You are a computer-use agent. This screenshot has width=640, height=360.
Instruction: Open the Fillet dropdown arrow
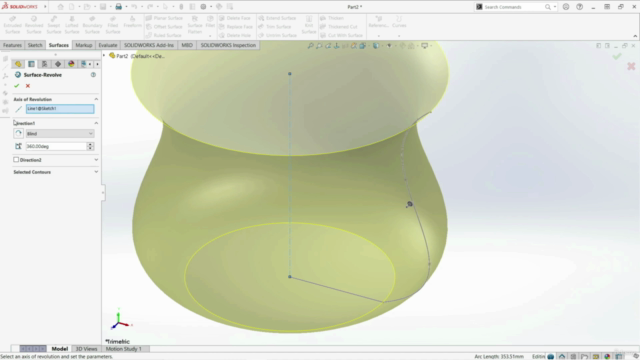pos(210,36)
